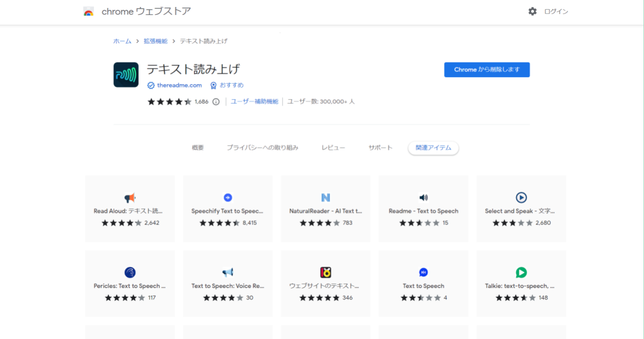Click the テキスト読み上げ extension icon
This screenshot has height=339, width=644.
(x=126, y=75)
